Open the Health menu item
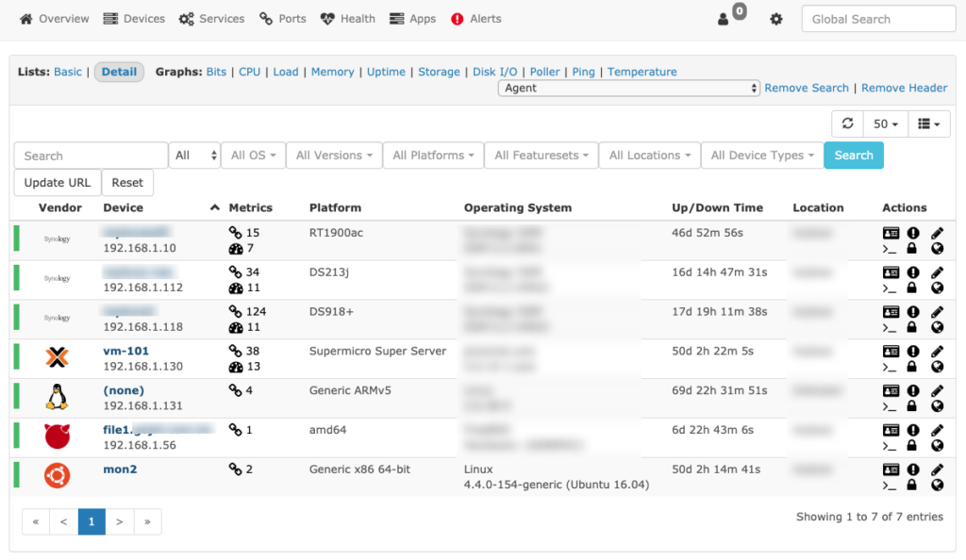This screenshot has width=966, height=560. [x=348, y=19]
